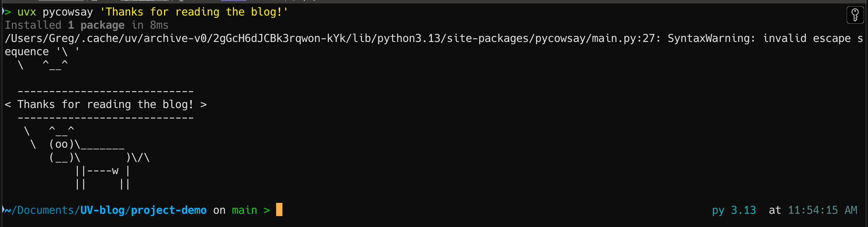Image resolution: width=868 pixels, height=227 pixels.
Task: Click the blue shell-integration mark beside the uvx command
Action: point(3,11)
